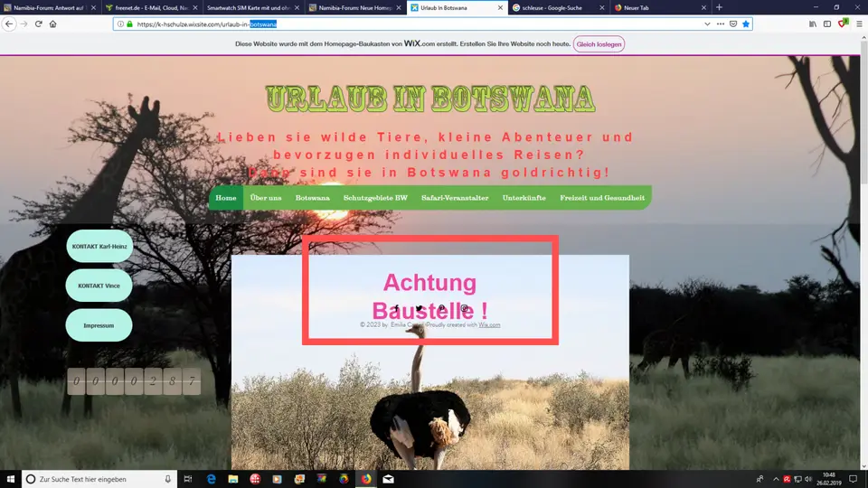The image size is (868, 488).
Task: Click KONTAKT Karl-Heinz button
Action: [99, 246]
